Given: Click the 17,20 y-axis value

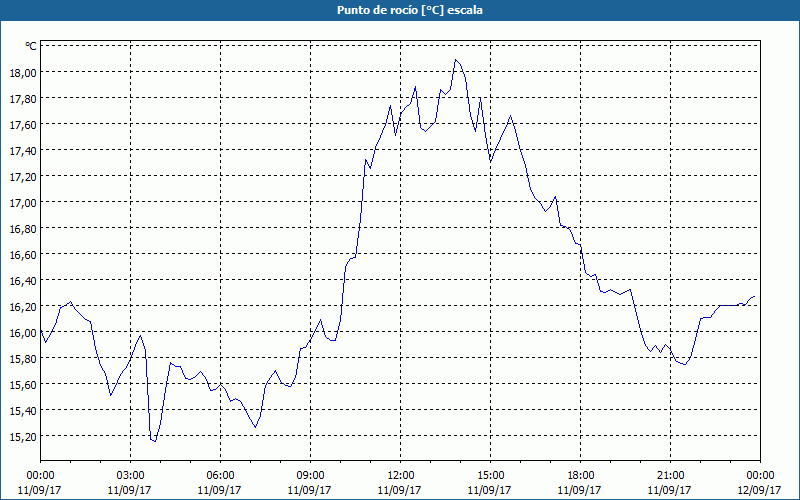Looking at the screenshot, I should point(23,177).
